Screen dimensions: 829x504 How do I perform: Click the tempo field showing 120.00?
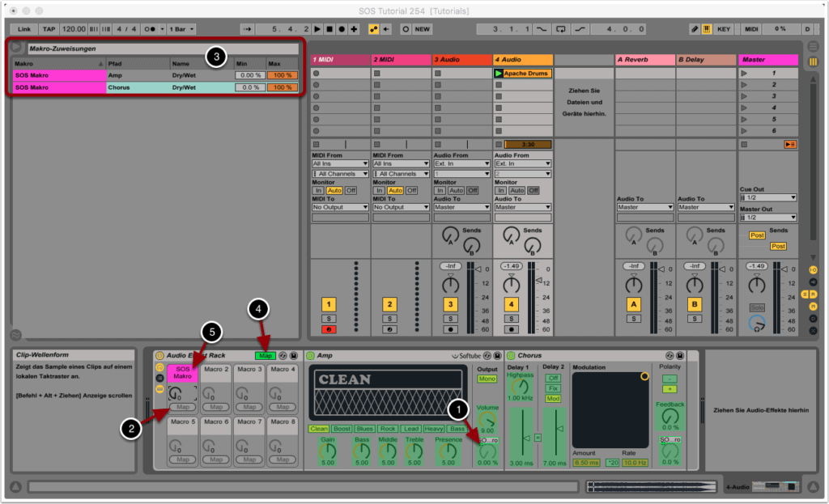pos(74,29)
